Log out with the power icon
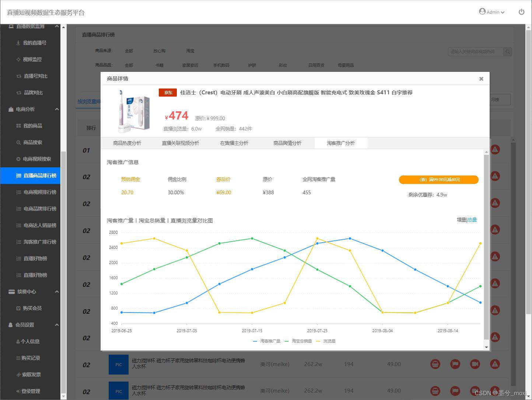This screenshot has width=532, height=400. (521, 12)
